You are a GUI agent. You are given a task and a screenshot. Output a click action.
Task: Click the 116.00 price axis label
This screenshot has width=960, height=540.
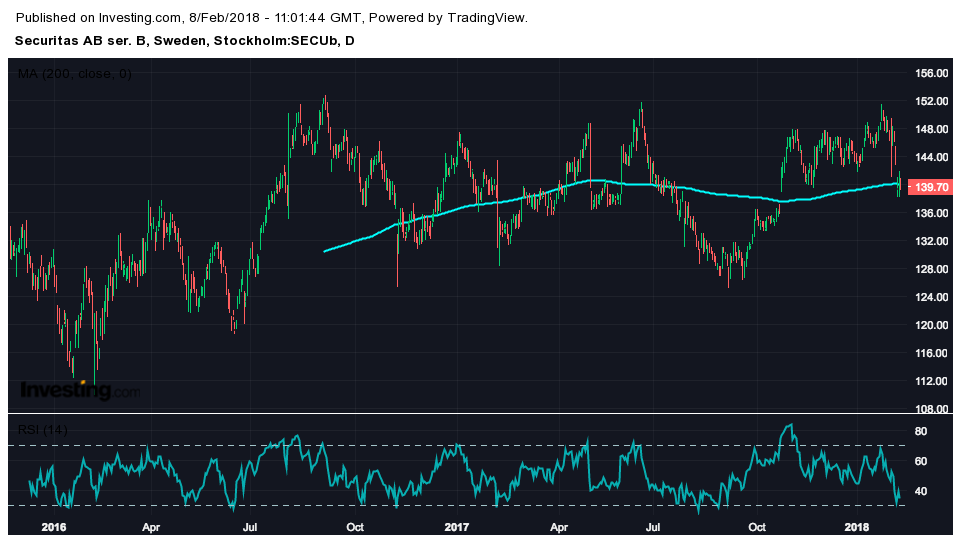coord(931,353)
